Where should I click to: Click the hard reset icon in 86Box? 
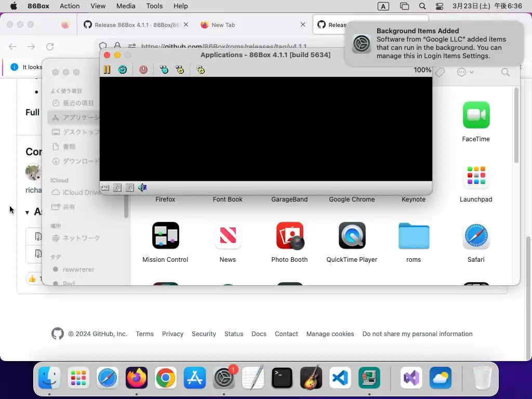[x=123, y=70]
